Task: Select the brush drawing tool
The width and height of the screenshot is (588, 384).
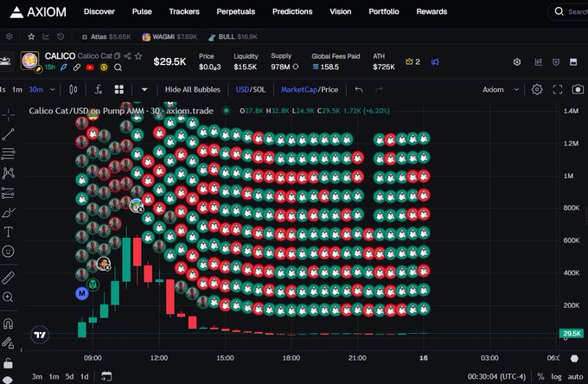Action: click(9, 213)
